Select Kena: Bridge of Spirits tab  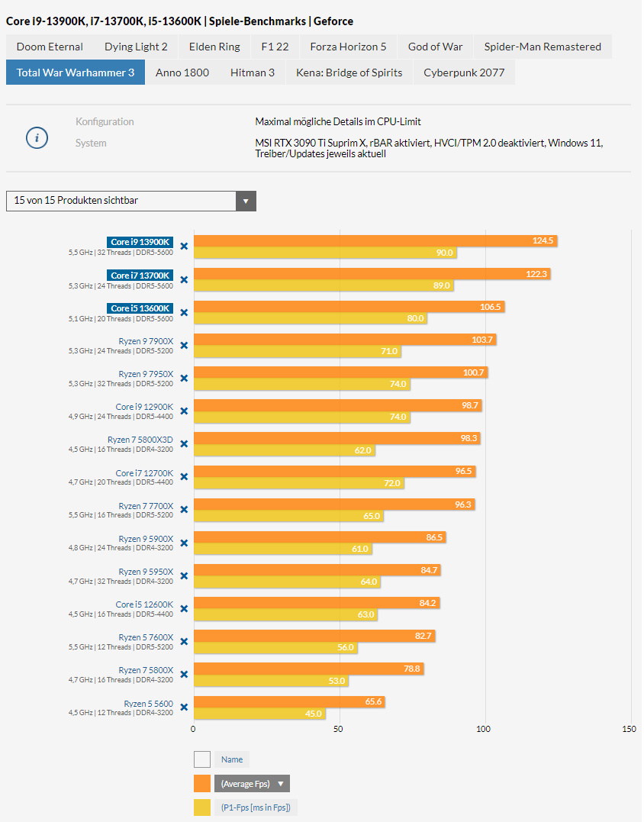tap(349, 73)
